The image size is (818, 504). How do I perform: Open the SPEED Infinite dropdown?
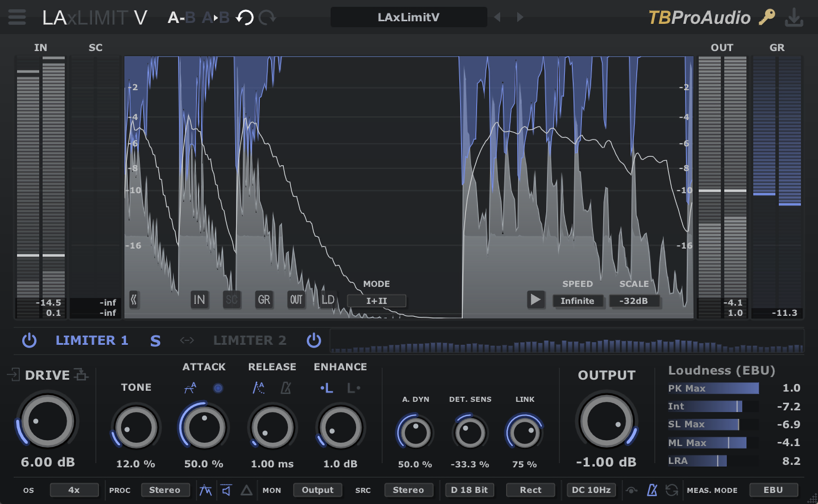pyautogui.click(x=577, y=301)
